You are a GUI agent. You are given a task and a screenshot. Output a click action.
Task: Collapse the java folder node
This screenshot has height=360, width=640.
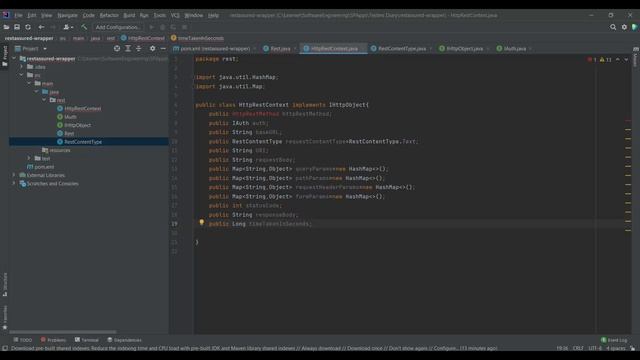click(36, 92)
